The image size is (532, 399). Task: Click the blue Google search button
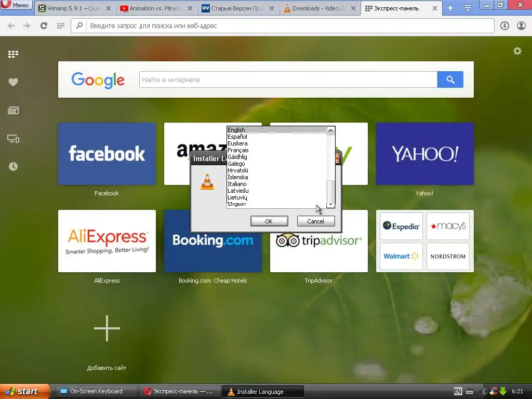[x=450, y=79]
